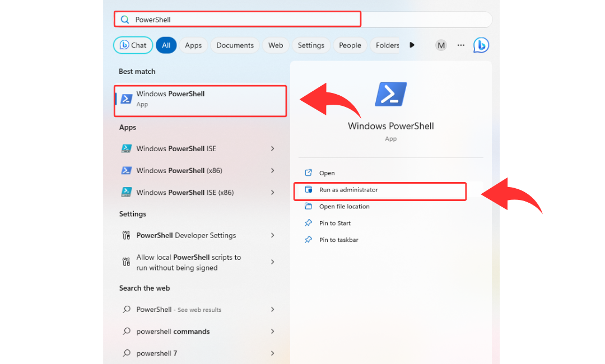Click the Windows PowerShell ISE app icon
The image size is (605, 364).
pyautogui.click(x=127, y=149)
